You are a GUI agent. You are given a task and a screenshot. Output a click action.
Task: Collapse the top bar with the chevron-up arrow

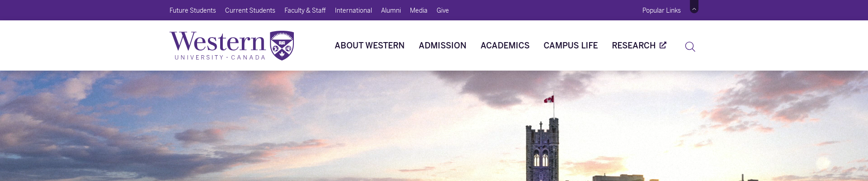coord(694,8)
